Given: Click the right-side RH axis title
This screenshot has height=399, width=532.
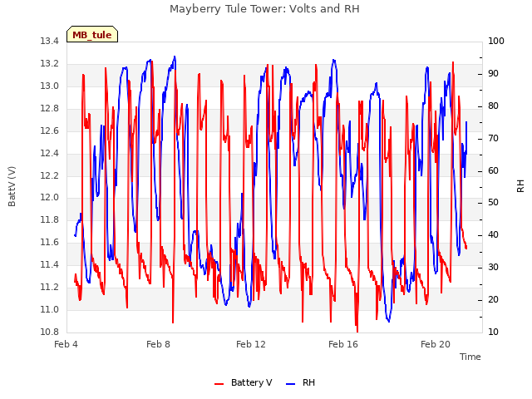Looking at the screenshot, I should tap(520, 186).
